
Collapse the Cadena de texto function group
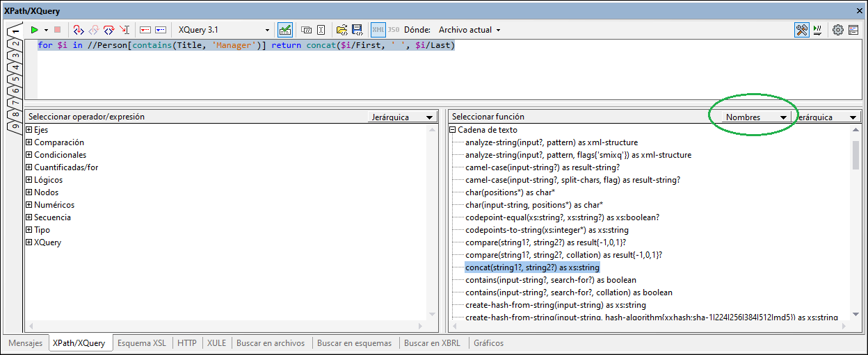[x=453, y=130]
